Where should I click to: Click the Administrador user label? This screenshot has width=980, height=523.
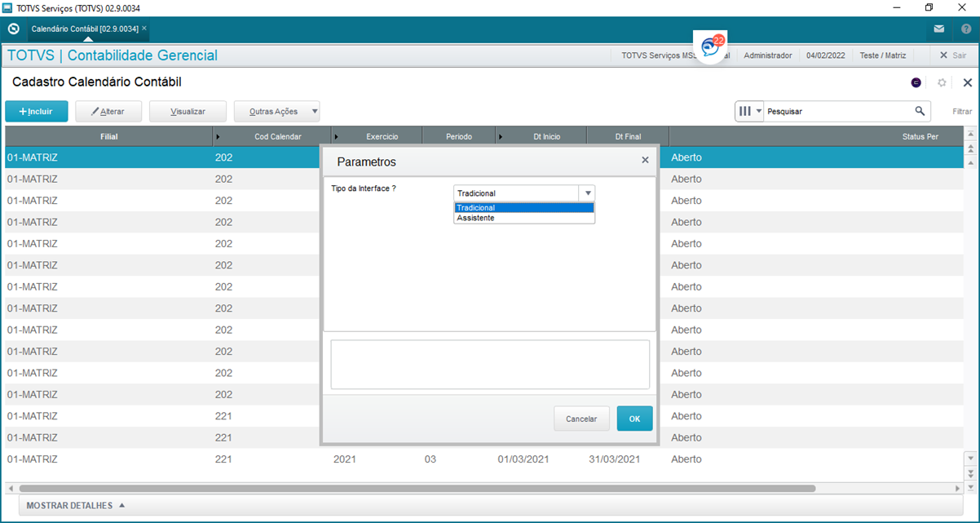[x=768, y=55]
